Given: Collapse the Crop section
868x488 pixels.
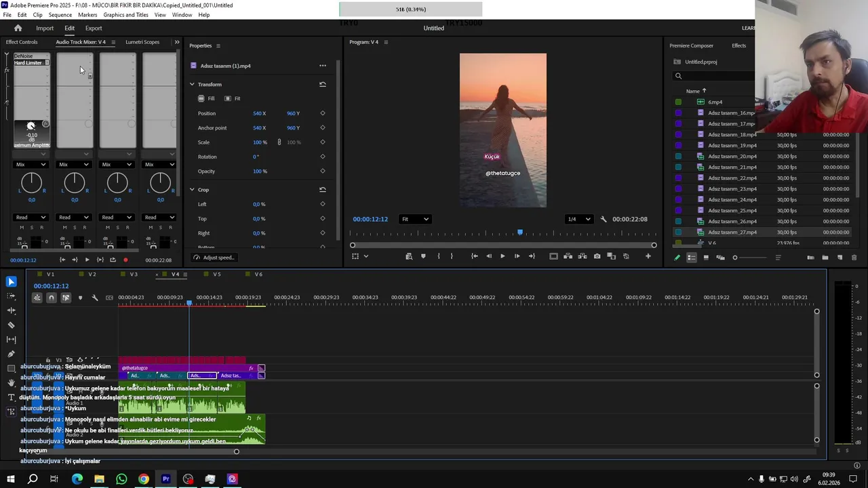Looking at the screenshot, I should pos(192,190).
